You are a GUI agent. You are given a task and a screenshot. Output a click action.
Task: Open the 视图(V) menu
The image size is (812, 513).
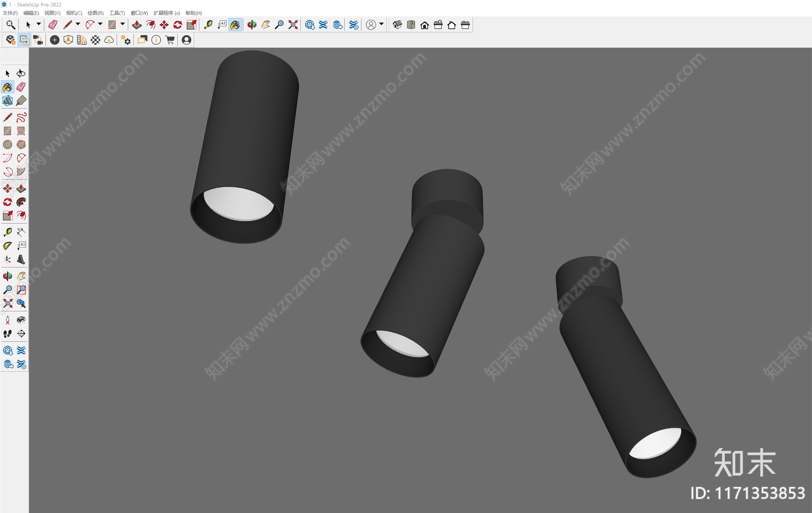point(52,13)
